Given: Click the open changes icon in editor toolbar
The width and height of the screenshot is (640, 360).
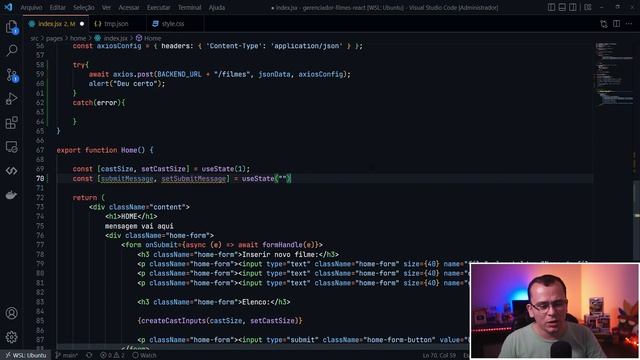Looking at the screenshot, I should point(604,24).
